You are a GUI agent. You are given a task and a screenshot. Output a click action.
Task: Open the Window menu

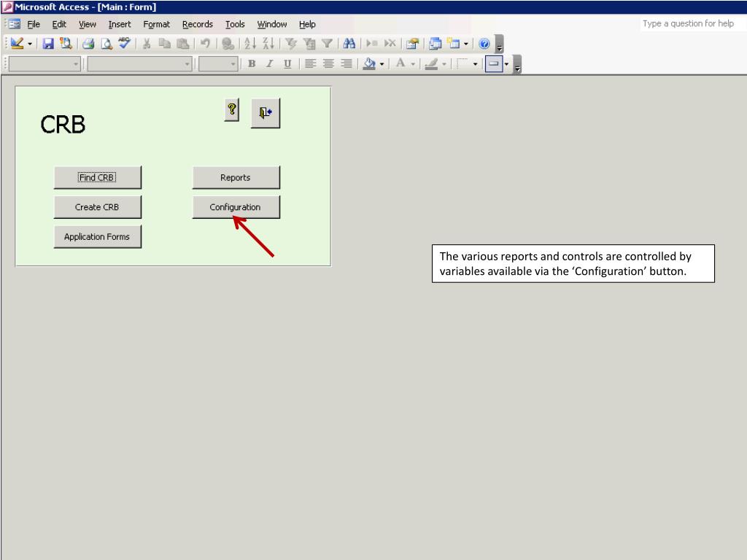pos(272,24)
